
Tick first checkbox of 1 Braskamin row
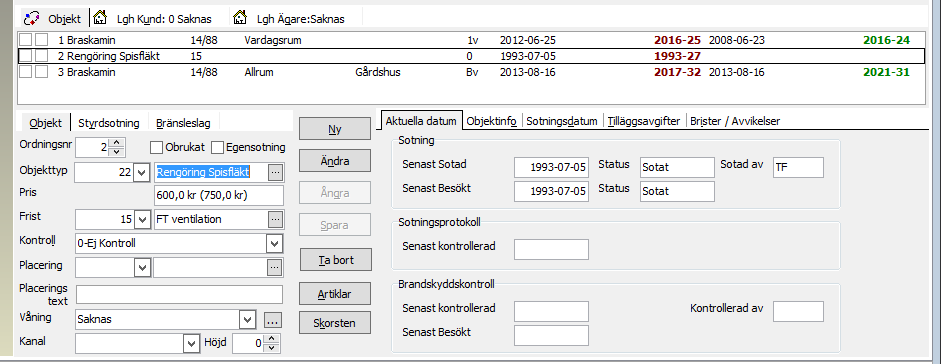point(25,40)
